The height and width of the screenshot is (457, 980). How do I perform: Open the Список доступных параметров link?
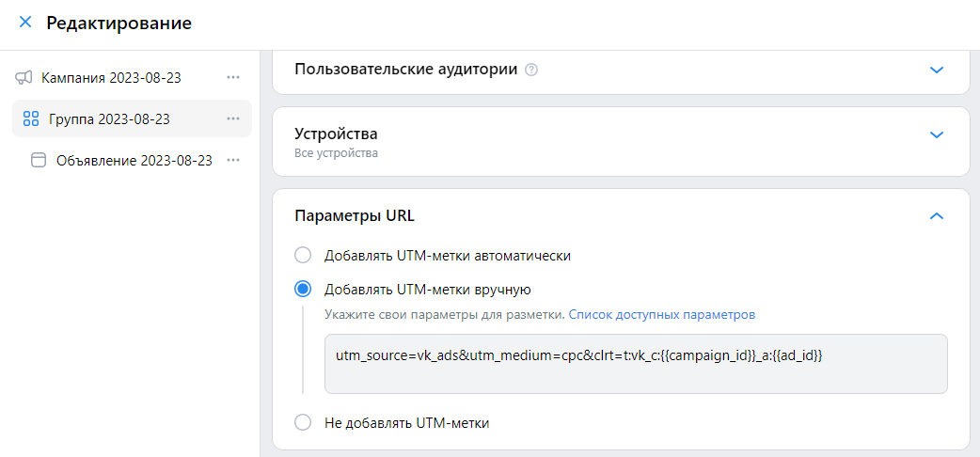(x=662, y=314)
